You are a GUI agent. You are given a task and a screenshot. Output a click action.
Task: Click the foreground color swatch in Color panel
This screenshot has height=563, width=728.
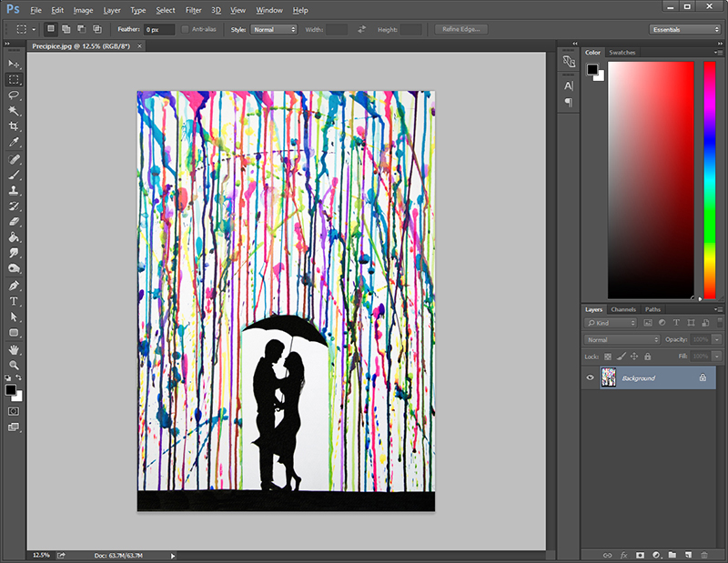[x=592, y=69]
